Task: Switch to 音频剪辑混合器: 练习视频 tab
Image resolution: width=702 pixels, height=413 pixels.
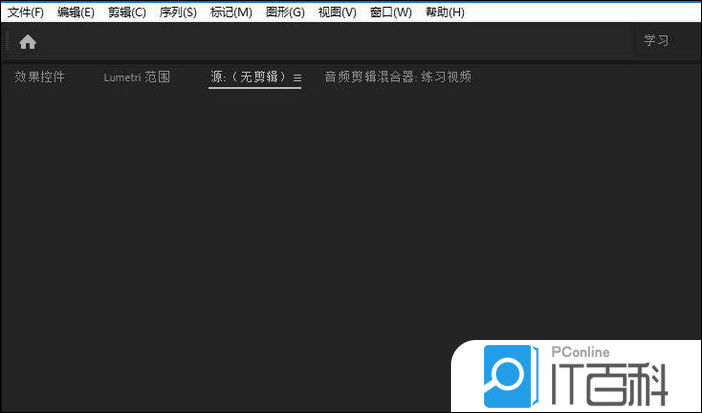Action: click(398, 77)
